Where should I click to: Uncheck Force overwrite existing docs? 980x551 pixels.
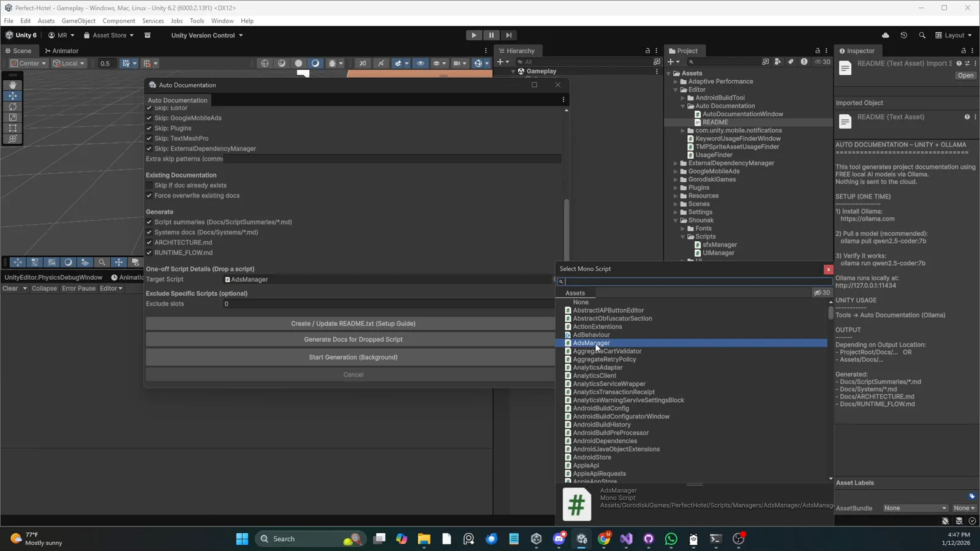point(149,196)
